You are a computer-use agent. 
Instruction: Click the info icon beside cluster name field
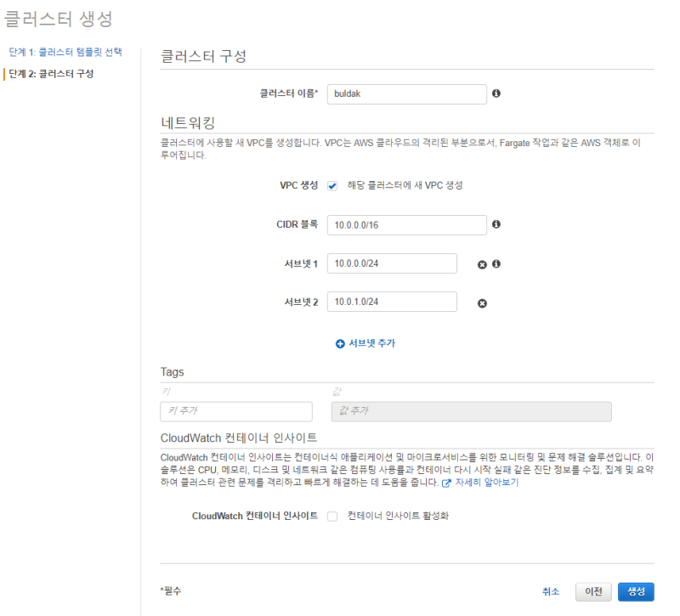pos(496,93)
